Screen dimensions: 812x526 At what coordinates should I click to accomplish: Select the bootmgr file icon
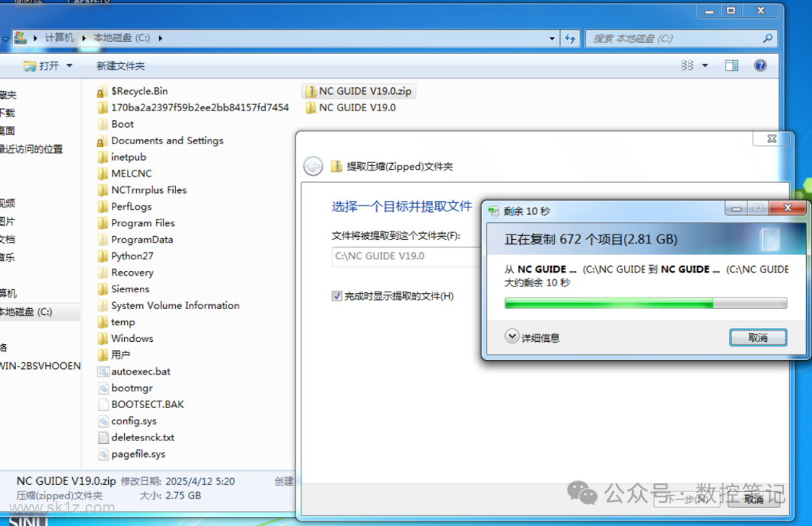[x=102, y=388]
